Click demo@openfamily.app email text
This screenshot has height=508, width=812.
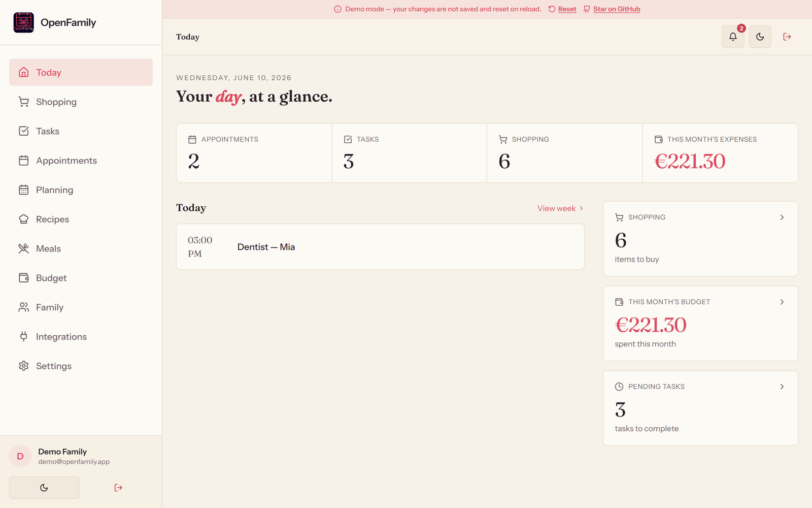coord(74,462)
